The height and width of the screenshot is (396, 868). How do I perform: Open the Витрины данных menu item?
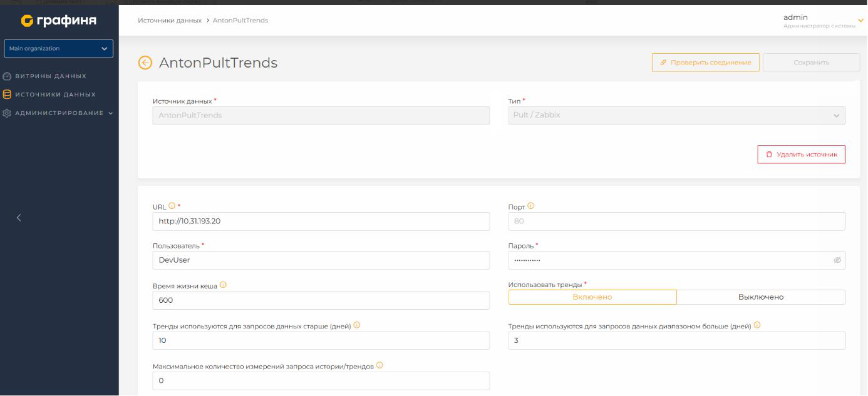[51, 76]
